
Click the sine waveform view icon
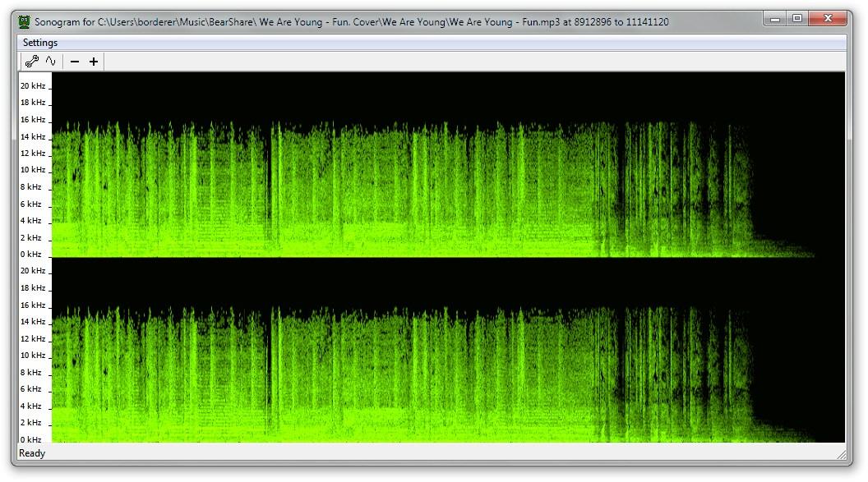pyautogui.click(x=51, y=62)
